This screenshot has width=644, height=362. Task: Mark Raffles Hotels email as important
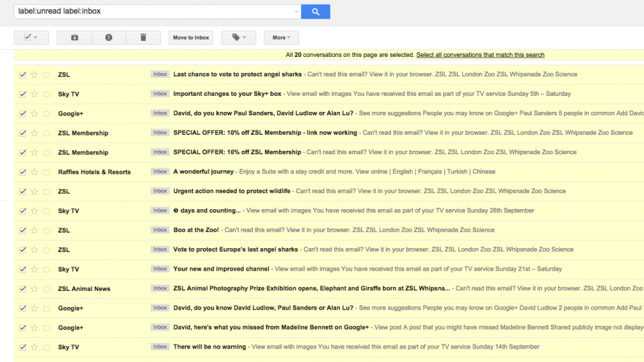coord(47,172)
